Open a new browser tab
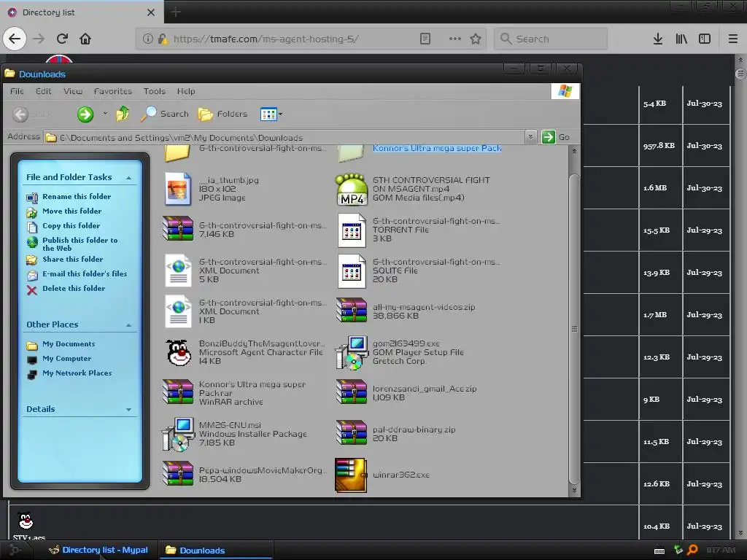 click(x=176, y=12)
